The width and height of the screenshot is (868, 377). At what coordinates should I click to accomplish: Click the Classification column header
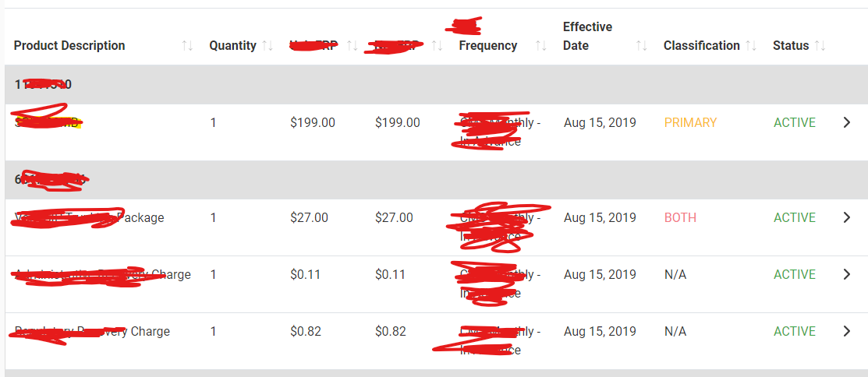(701, 46)
